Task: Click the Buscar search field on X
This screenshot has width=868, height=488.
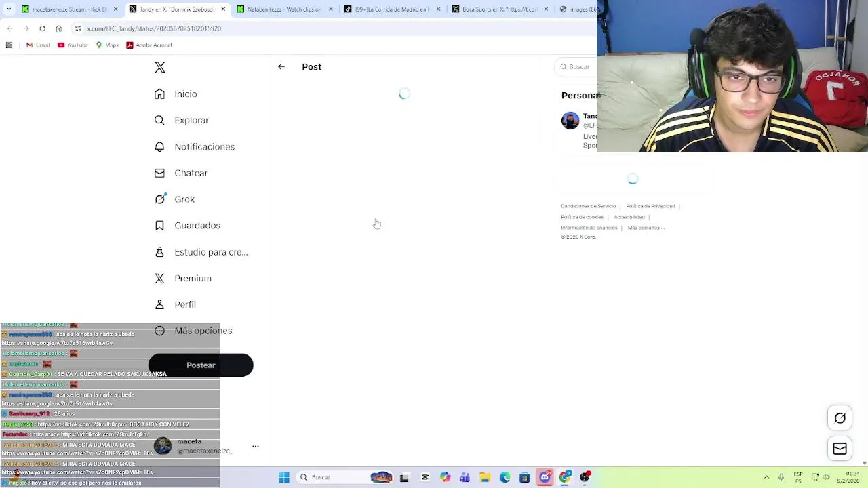Action: click(576, 66)
